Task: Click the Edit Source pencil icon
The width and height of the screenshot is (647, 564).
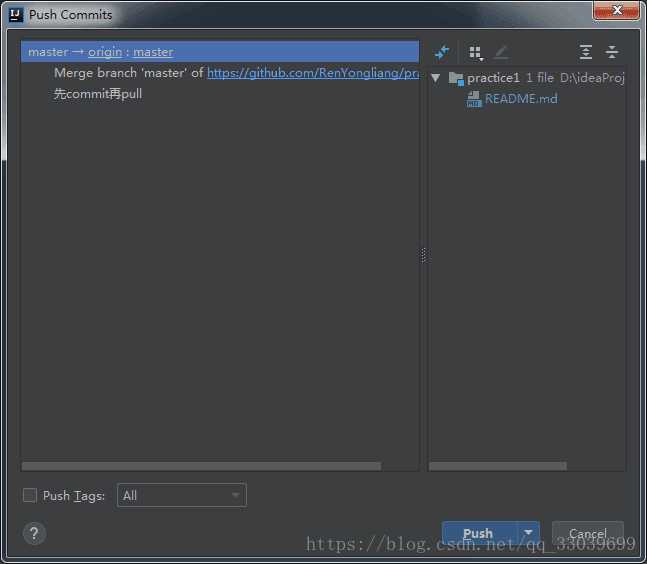Action: point(502,52)
